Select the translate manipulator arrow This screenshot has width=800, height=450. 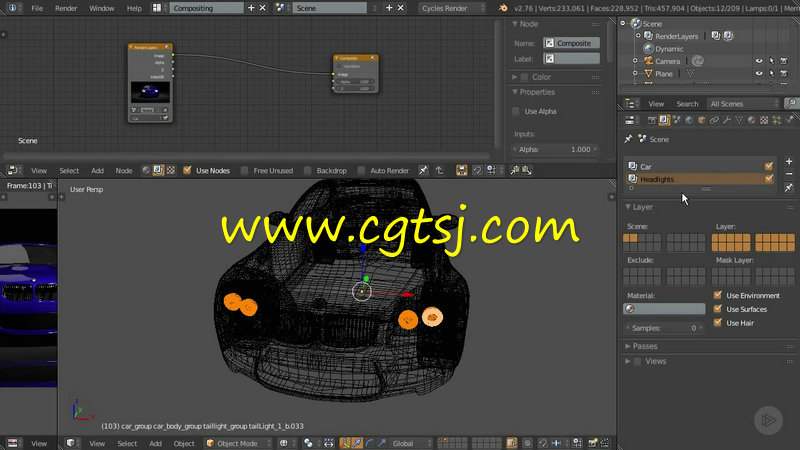tap(357, 443)
